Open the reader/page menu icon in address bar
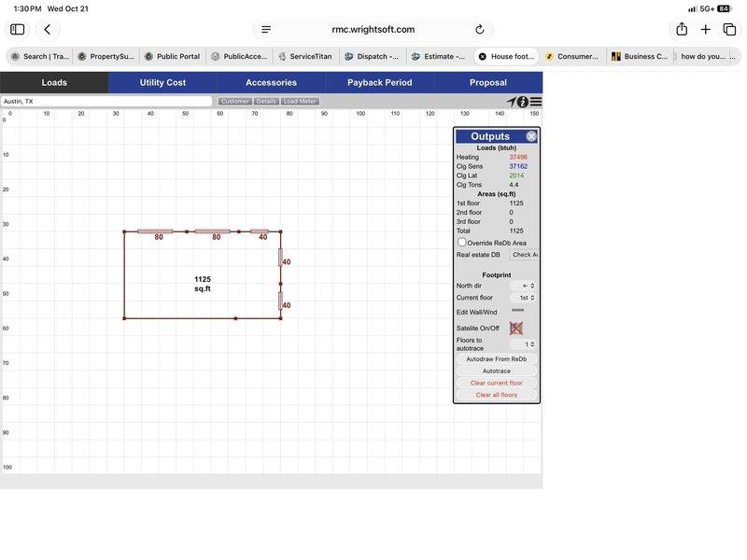The height and width of the screenshot is (560, 747). [x=266, y=30]
